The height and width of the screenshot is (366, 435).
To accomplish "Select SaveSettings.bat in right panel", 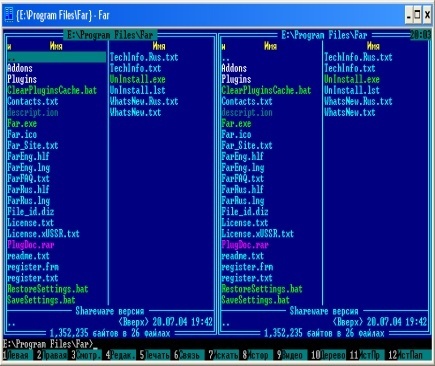I will point(256,300).
